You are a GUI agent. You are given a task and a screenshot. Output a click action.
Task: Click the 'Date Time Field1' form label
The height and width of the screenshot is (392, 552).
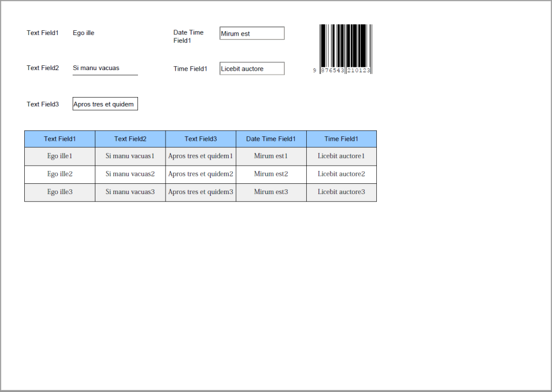(x=189, y=36)
